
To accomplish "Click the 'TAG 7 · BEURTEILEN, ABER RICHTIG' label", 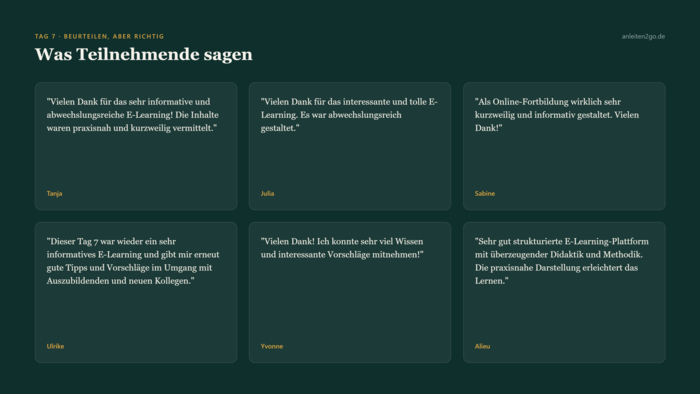I will [100, 37].
